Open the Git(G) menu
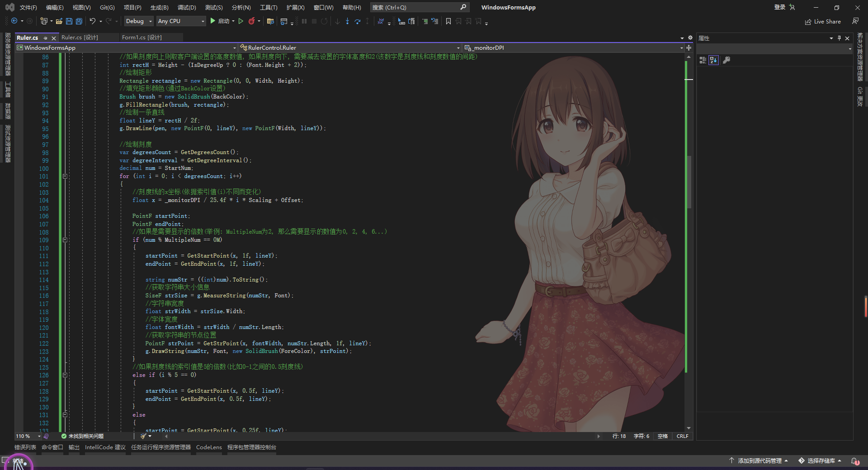The height and width of the screenshot is (470, 868). click(x=107, y=7)
